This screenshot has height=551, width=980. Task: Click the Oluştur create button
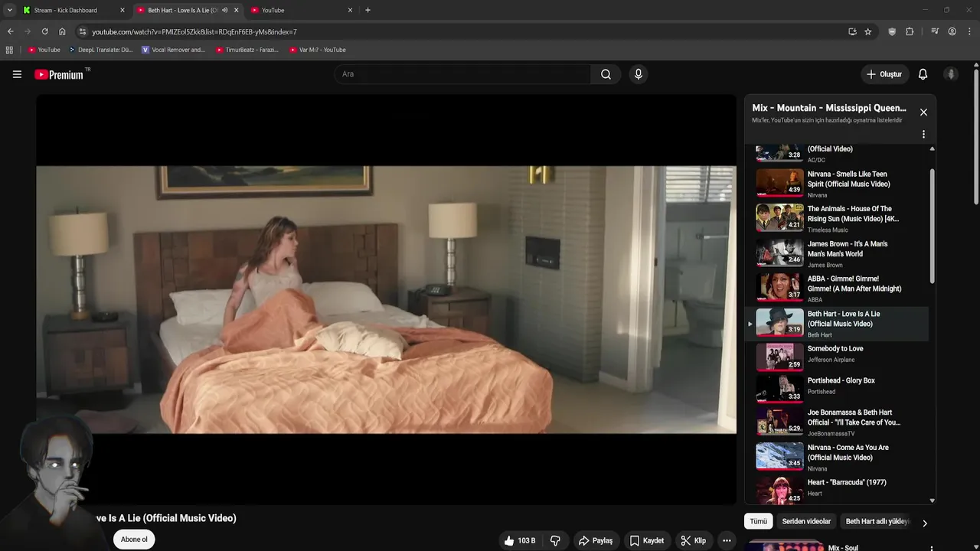[x=884, y=74]
